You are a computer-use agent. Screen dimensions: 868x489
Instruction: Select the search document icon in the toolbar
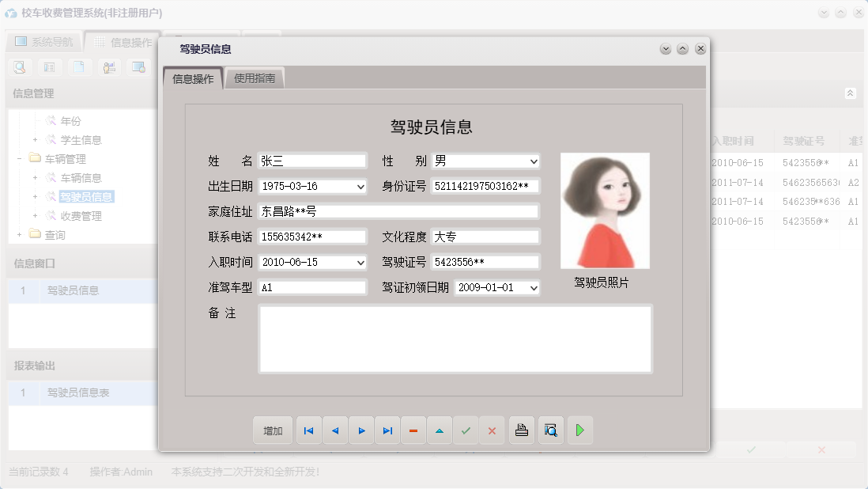pyautogui.click(x=20, y=67)
